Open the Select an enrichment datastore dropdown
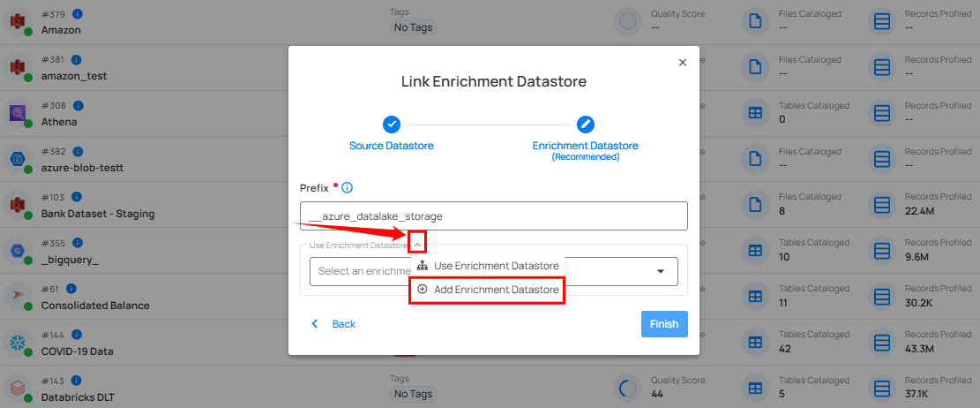This screenshot has width=980, height=408. tap(494, 272)
